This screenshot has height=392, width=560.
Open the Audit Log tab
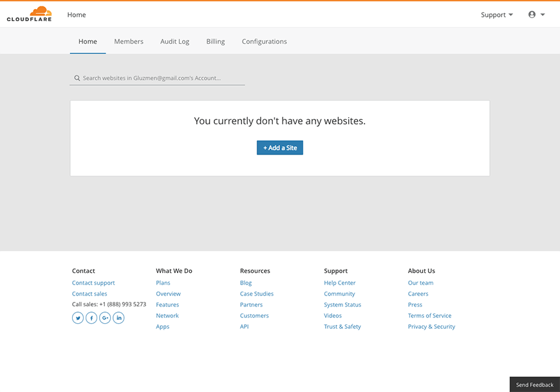click(x=174, y=41)
